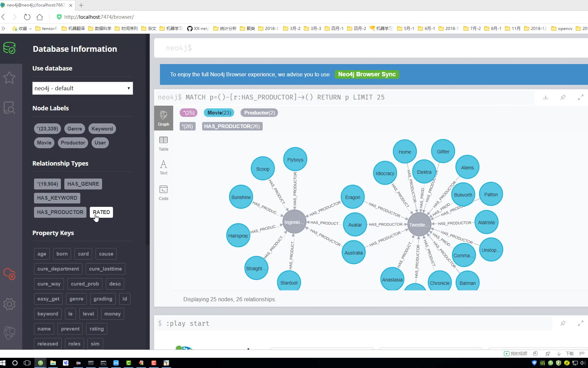Select the Ingenio... productor node
This screenshot has width=588, height=368.
click(x=295, y=222)
